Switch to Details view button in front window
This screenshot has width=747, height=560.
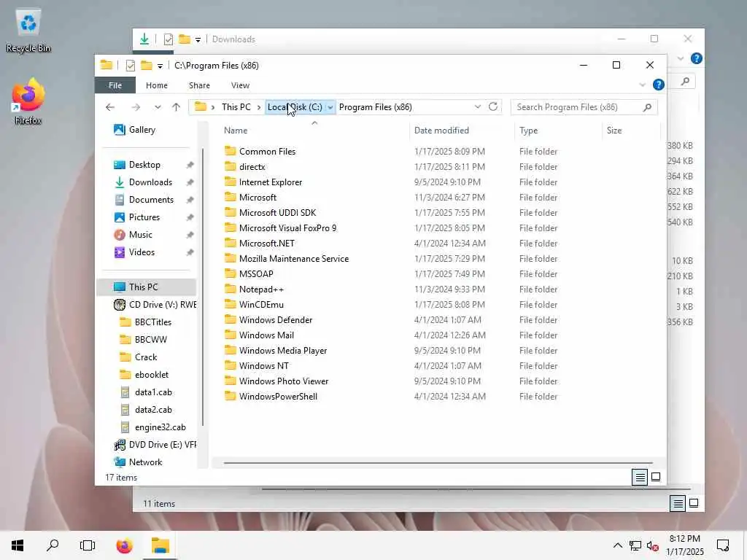pos(640,477)
